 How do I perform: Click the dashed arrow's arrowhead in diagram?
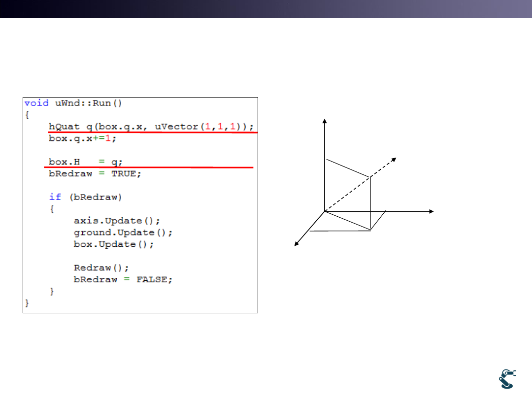coord(394,160)
